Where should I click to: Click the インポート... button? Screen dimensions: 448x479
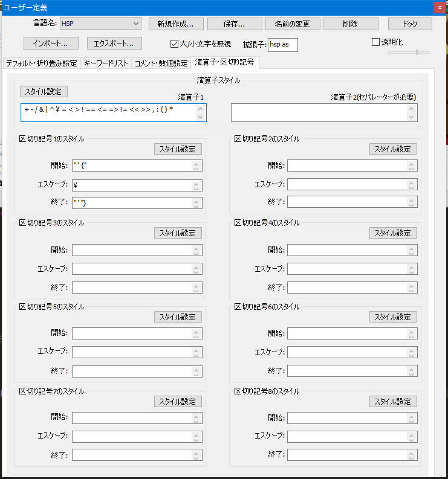pyautogui.click(x=51, y=43)
